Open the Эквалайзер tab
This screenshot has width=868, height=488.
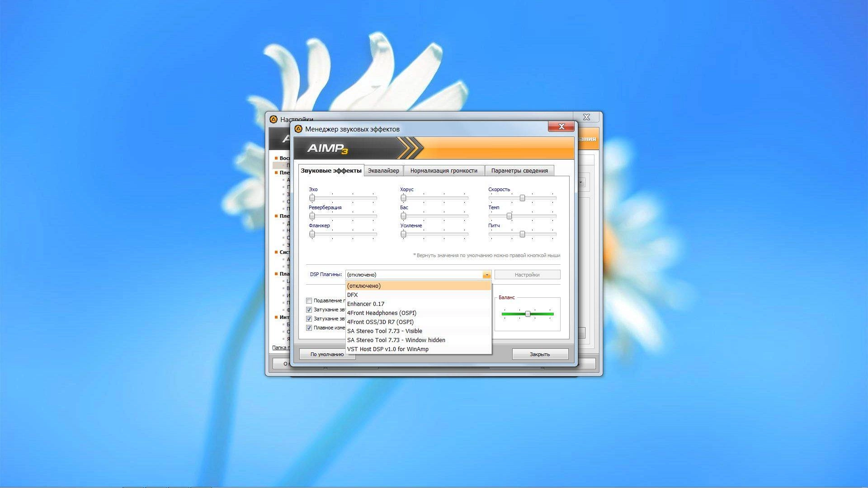click(x=383, y=170)
